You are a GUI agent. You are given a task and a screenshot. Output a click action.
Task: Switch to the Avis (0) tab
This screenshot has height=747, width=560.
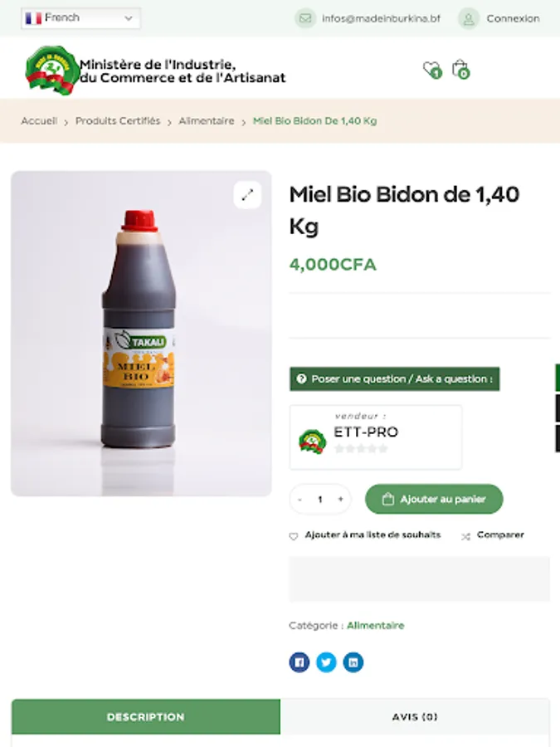pos(415,716)
